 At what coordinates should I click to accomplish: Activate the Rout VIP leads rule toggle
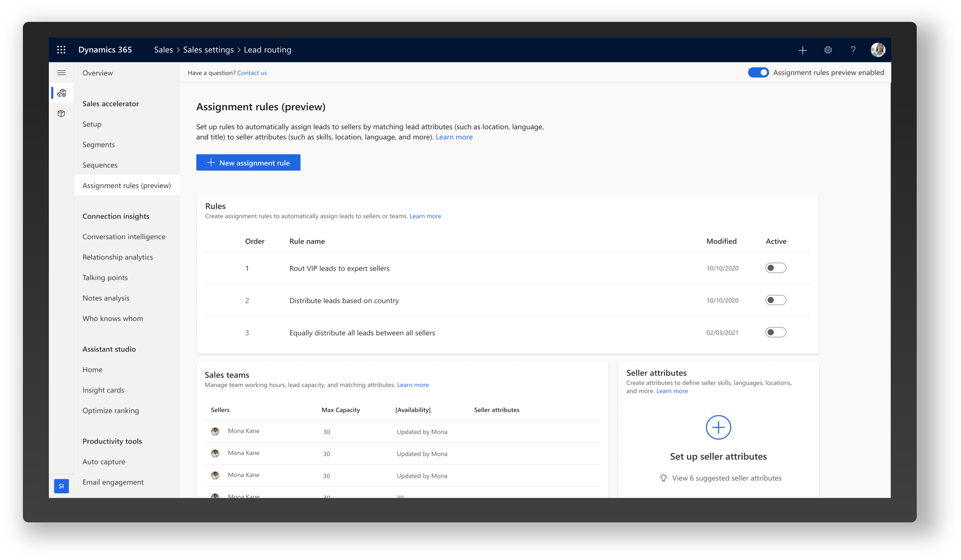pyautogui.click(x=776, y=268)
